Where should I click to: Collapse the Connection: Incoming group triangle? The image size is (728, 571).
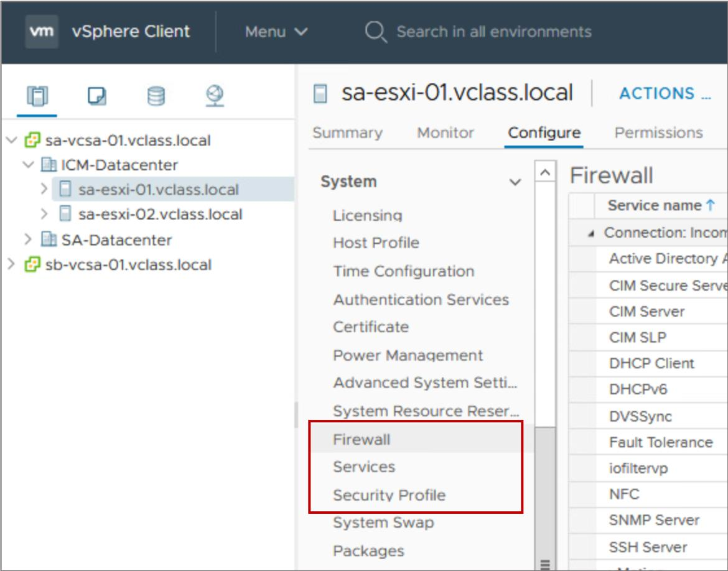(x=591, y=233)
